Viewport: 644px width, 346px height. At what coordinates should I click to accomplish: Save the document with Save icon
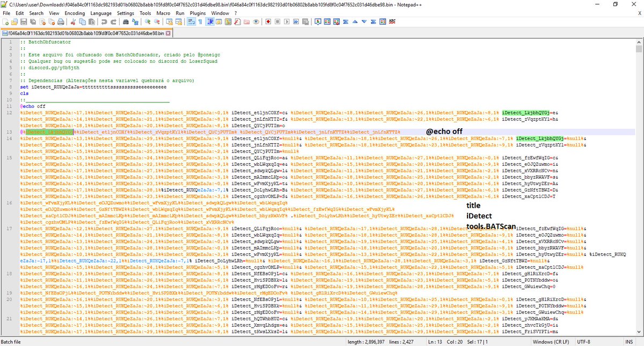24,22
